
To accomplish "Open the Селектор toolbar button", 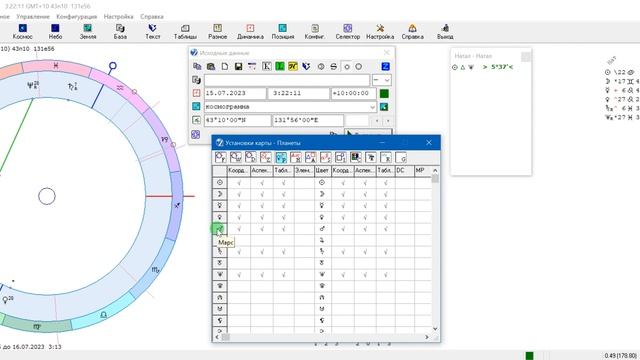I will 347,31.
